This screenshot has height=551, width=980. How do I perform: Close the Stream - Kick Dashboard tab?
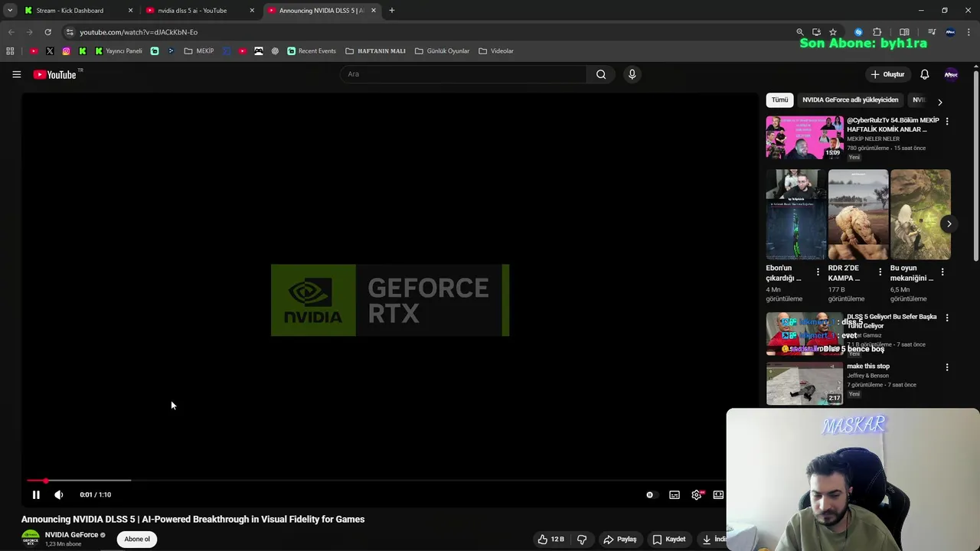tap(130, 11)
